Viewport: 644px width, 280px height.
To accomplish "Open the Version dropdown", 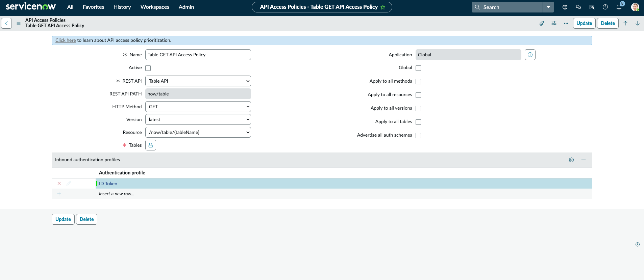I will (198, 119).
